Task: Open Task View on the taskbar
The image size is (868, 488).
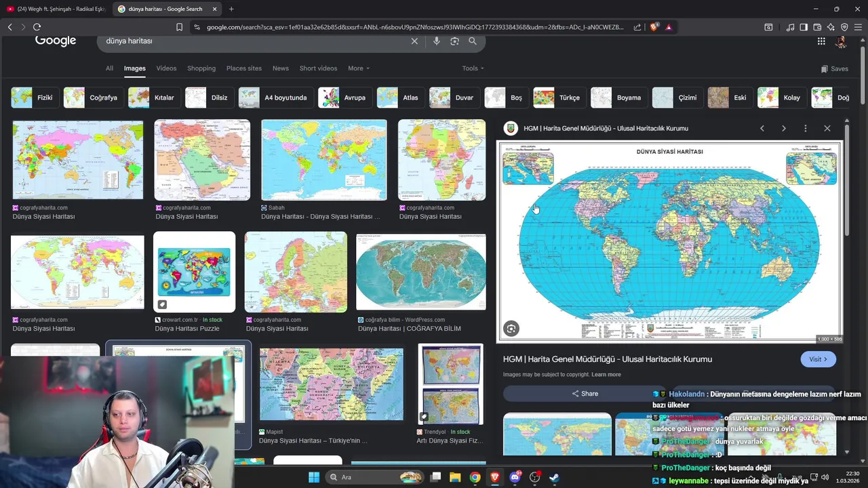Action: point(435,477)
